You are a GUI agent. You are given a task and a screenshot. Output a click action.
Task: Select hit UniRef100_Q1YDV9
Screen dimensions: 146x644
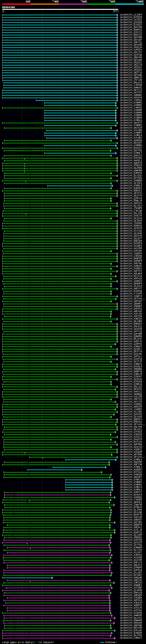[x=131, y=221]
